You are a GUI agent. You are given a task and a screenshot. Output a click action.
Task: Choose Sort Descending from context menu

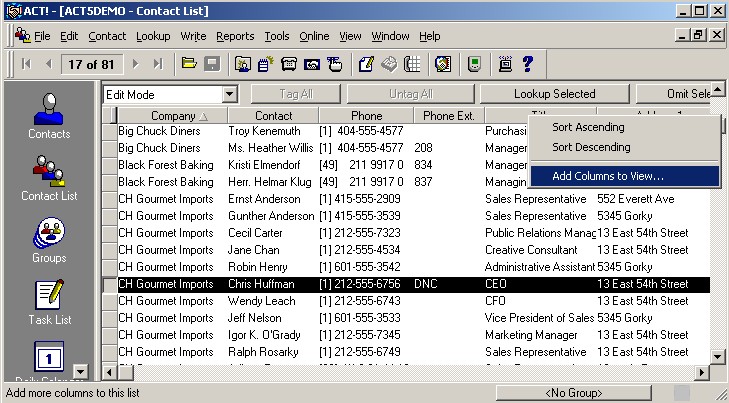coord(591,147)
